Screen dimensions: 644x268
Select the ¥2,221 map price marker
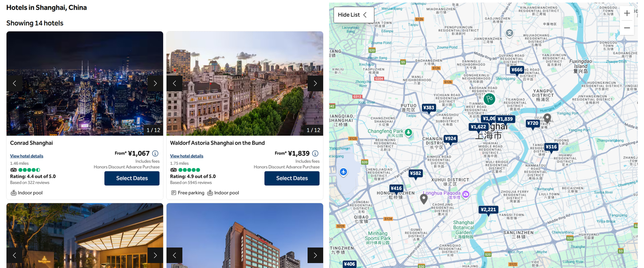tap(488, 210)
